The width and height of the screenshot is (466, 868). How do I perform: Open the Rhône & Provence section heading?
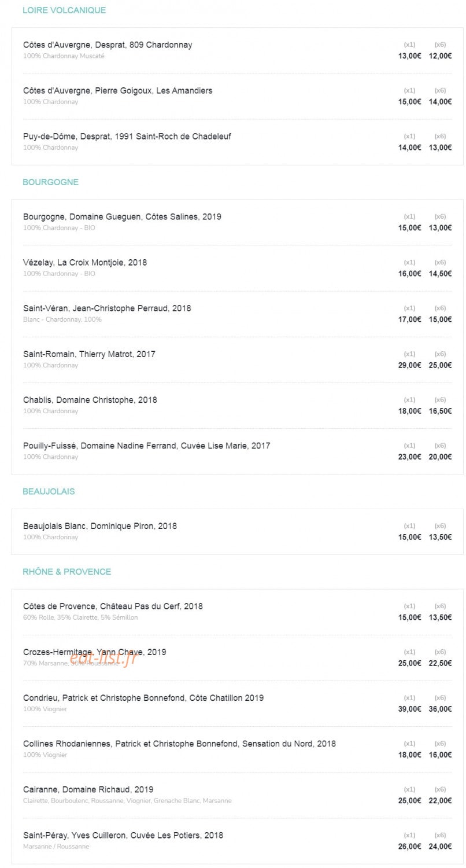click(67, 572)
